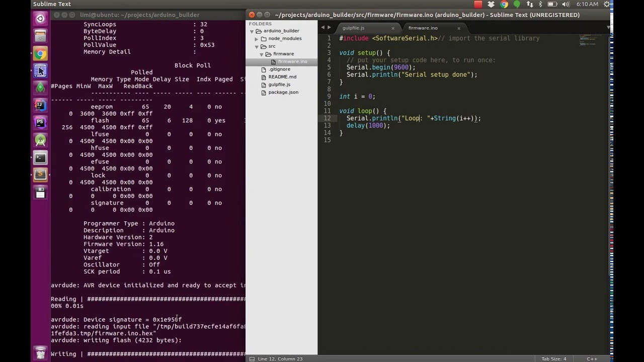Open the battery status indicator
The height and width of the screenshot is (362, 644).
click(x=552, y=4)
